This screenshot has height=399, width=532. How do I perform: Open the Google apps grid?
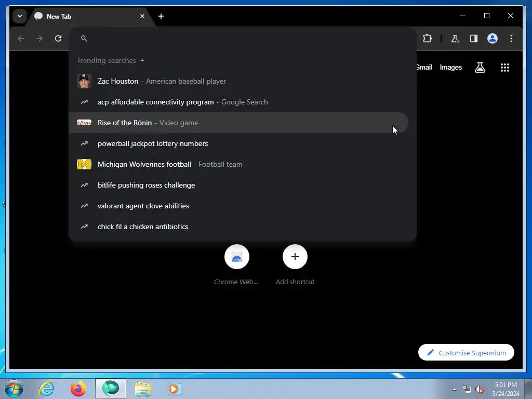[505, 68]
